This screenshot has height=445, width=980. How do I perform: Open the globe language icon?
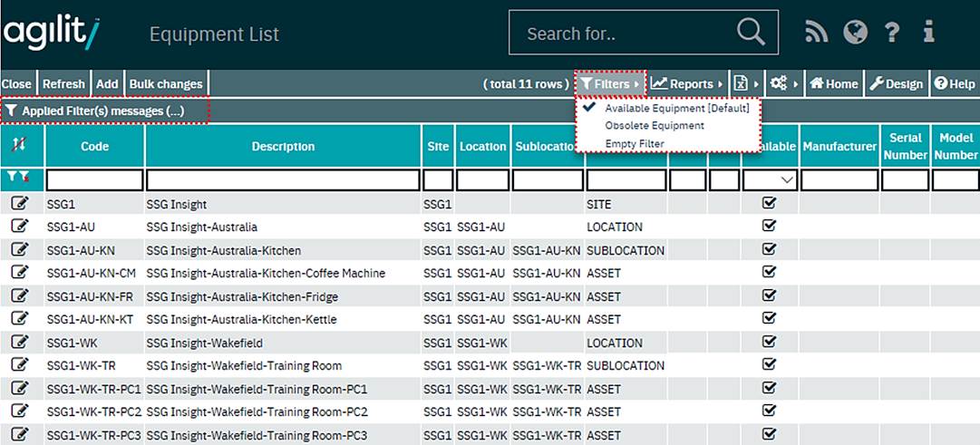[855, 34]
